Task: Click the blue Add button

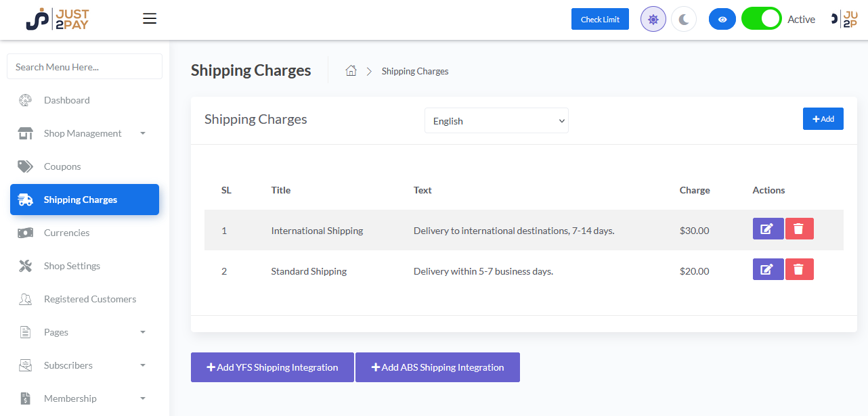Action: tap(823, 119)
